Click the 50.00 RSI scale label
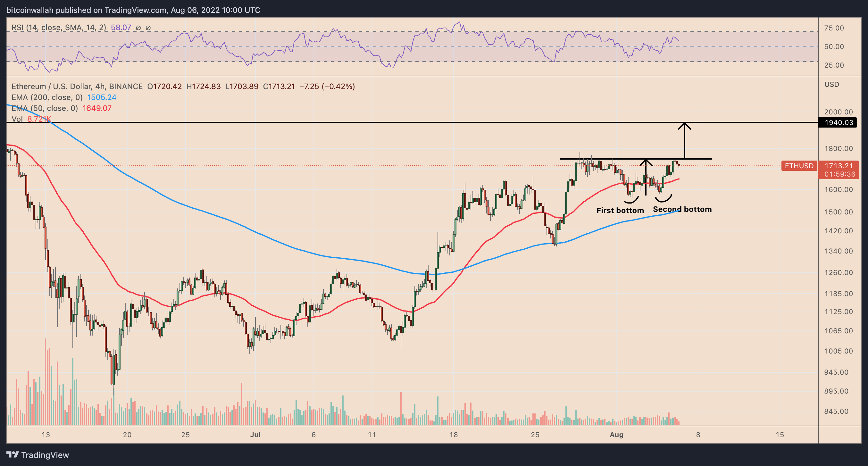868x466 pixels. pyautogui.click(x=834, y=47)
